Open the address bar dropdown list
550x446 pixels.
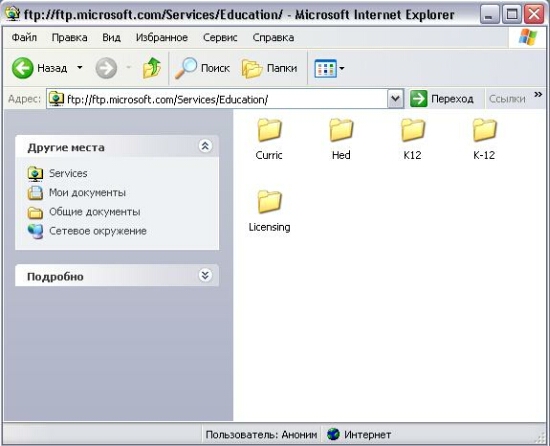click(x=396, y=99)
